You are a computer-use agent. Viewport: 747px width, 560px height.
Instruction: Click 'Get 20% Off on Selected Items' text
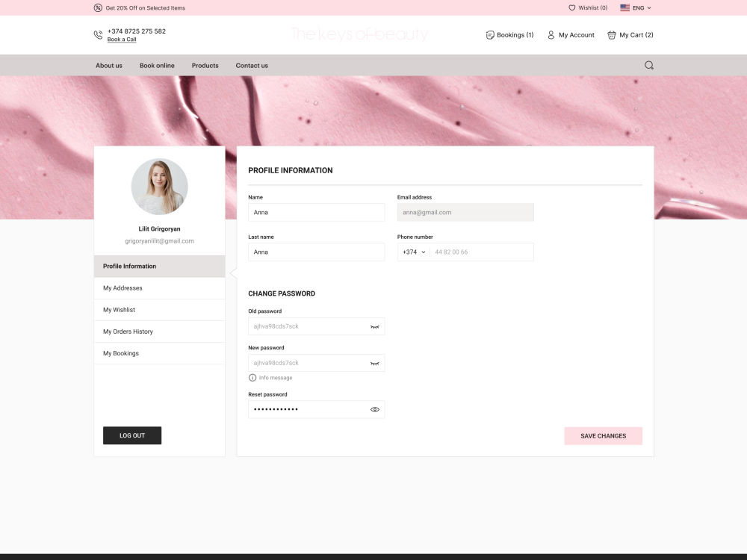146,8
